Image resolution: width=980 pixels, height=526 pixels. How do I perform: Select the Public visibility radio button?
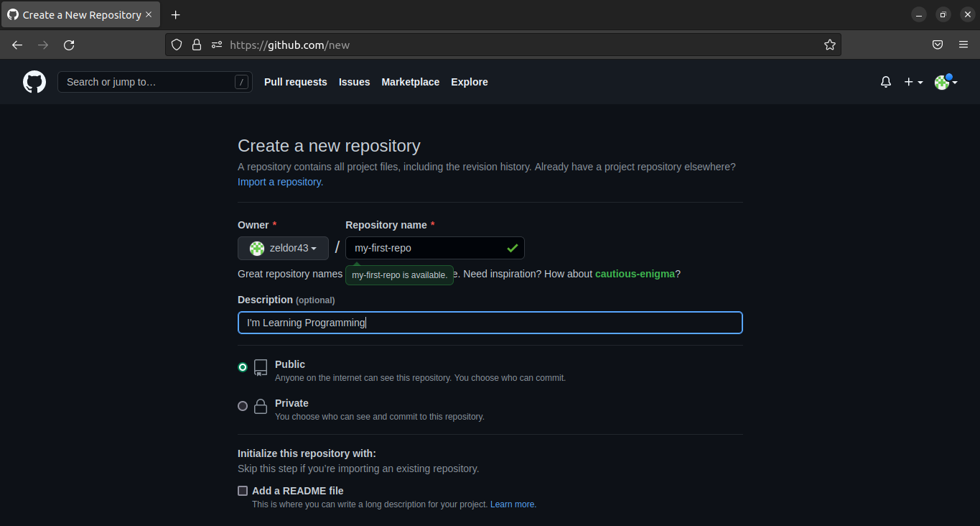(x=243, y=367)
